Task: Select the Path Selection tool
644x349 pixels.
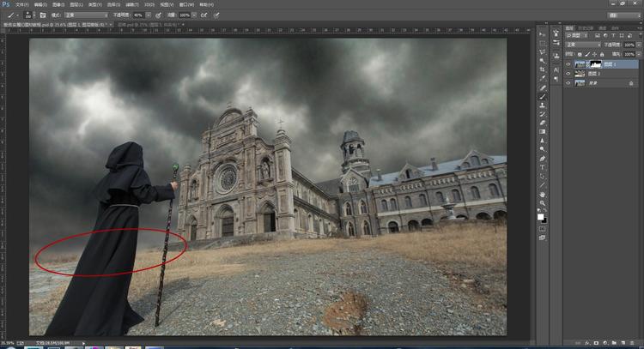Action: 542,177
